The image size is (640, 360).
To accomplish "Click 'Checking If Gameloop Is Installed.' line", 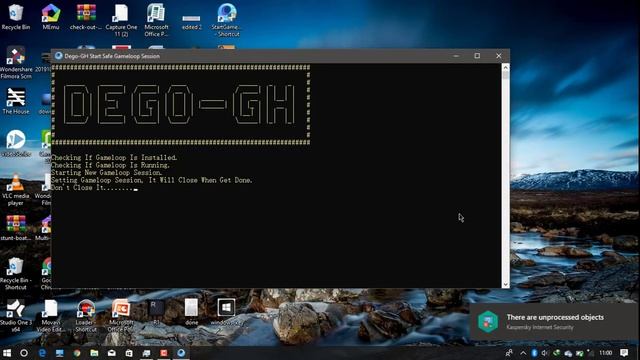I will [x=114, y=158].
